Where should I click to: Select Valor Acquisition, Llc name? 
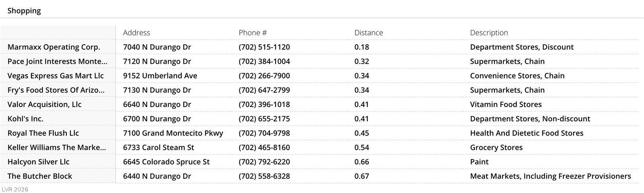[x=44, y=104]
